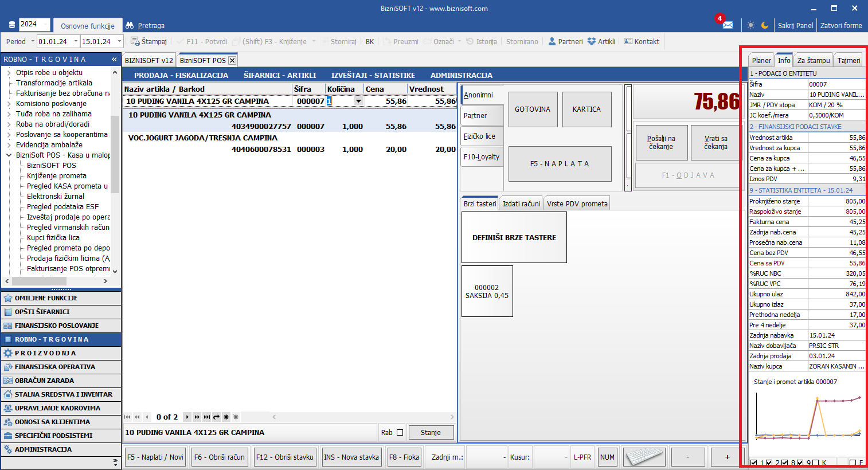Open the year 2024 dropdown
This screenshot has width=868, height=470.
34,24
